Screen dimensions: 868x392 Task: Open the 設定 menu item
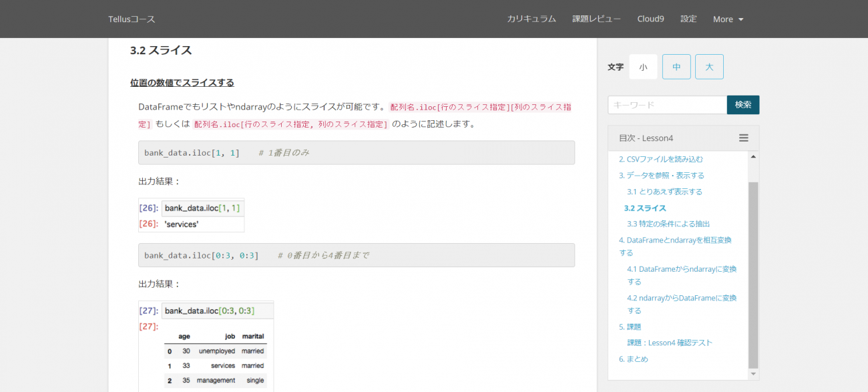(688, 19)
